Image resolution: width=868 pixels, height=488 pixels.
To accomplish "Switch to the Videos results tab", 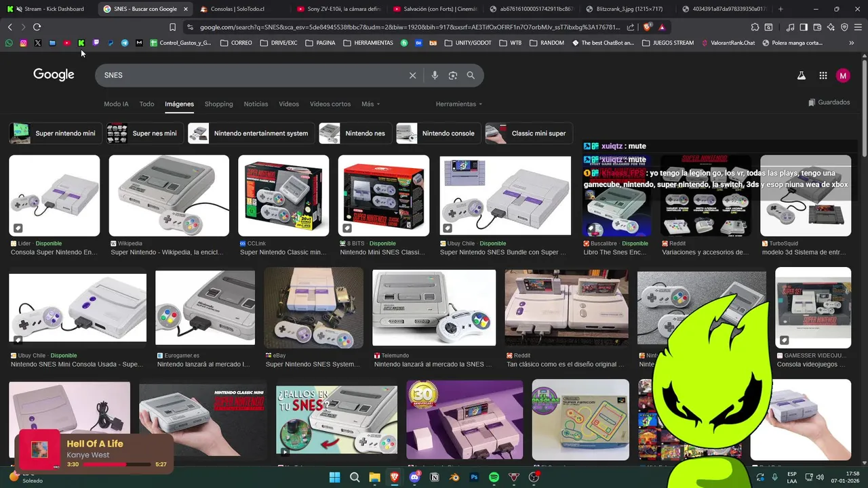I will 289,104.
